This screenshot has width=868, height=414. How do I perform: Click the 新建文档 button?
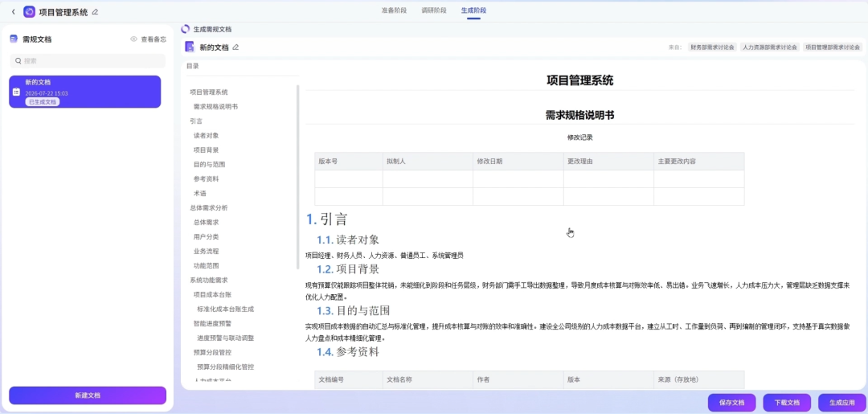tap(88, 396)
